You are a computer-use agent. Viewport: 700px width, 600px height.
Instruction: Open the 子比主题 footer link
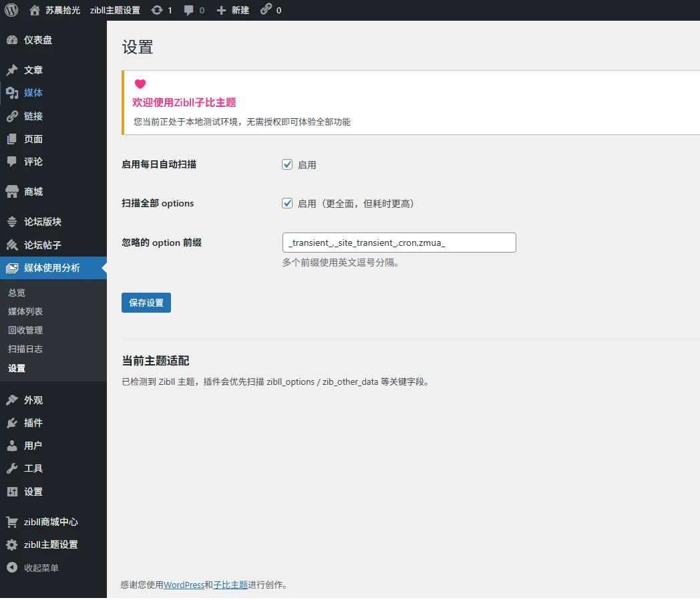tap(231, 585)
